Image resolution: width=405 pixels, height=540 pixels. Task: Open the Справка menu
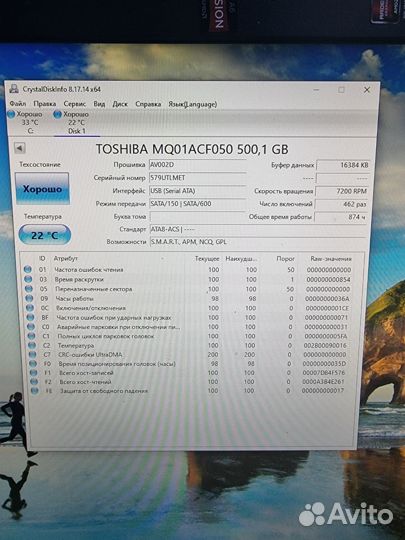tap(148, 104)
